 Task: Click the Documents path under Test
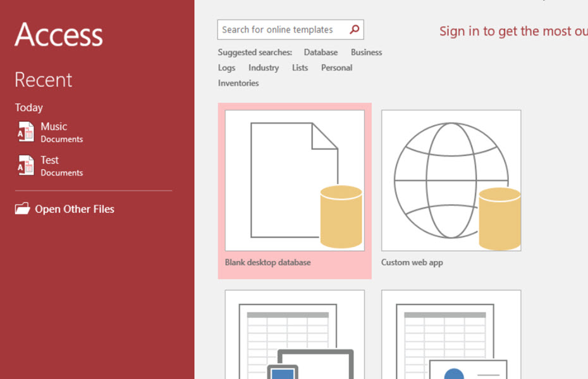[x=62, y=173]
